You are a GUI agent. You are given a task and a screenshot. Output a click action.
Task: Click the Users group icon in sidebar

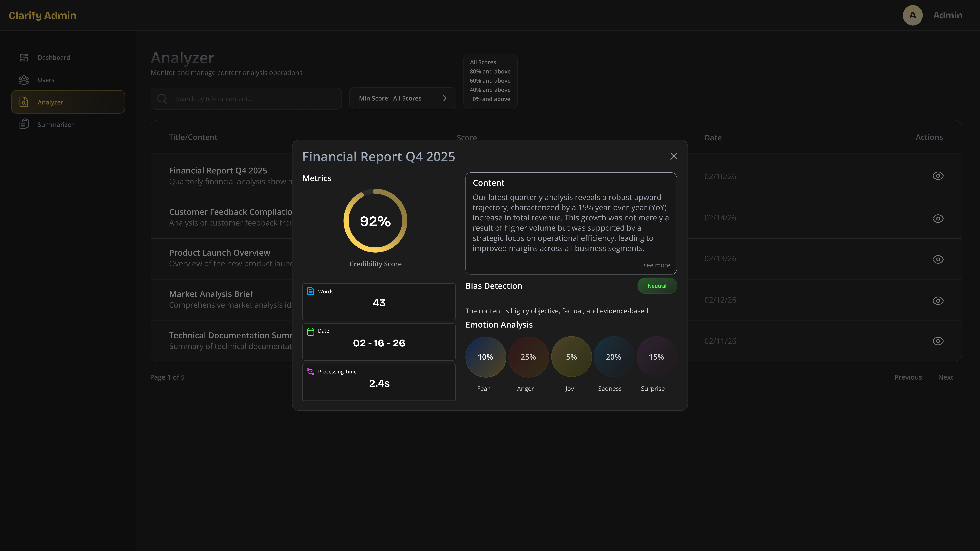point(24,80)
